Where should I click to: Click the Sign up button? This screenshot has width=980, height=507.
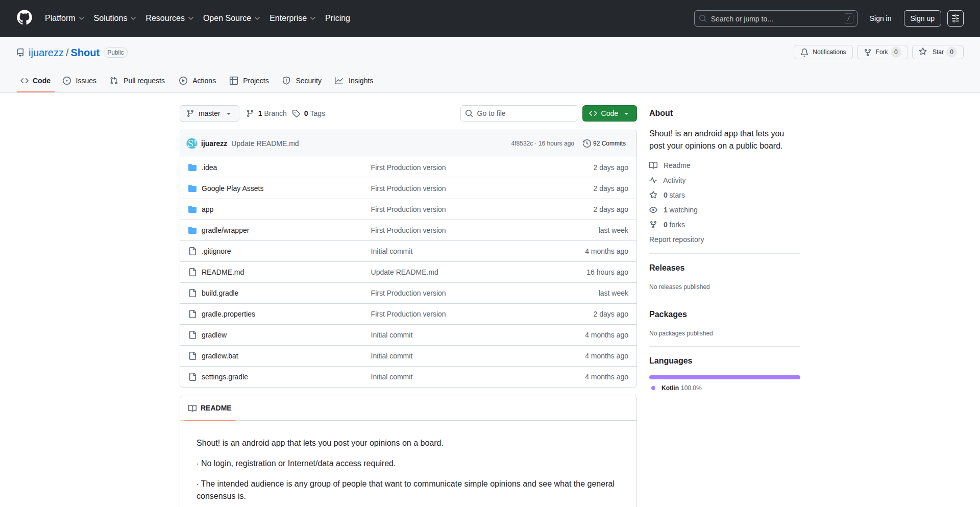tap(922, 18)
